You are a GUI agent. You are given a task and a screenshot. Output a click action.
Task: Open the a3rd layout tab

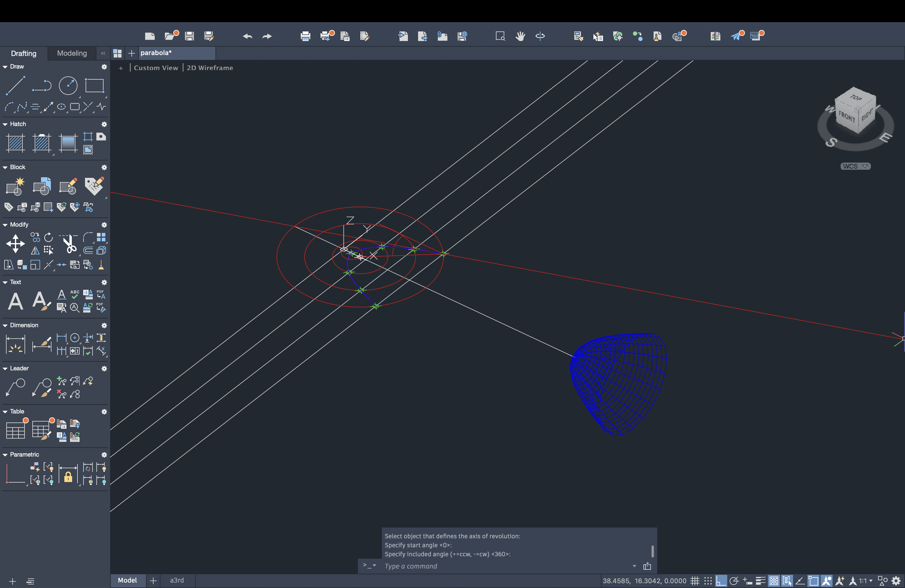[x=177, y=581]
